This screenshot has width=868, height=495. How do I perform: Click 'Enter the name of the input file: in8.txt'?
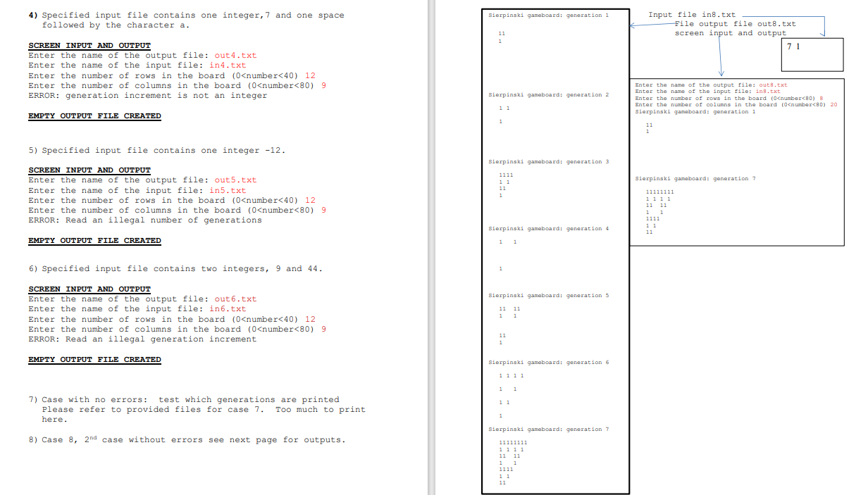707,92
